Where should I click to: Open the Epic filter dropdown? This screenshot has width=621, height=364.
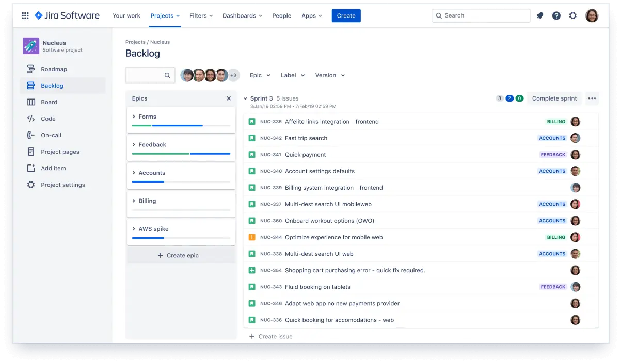pos(260,75)
